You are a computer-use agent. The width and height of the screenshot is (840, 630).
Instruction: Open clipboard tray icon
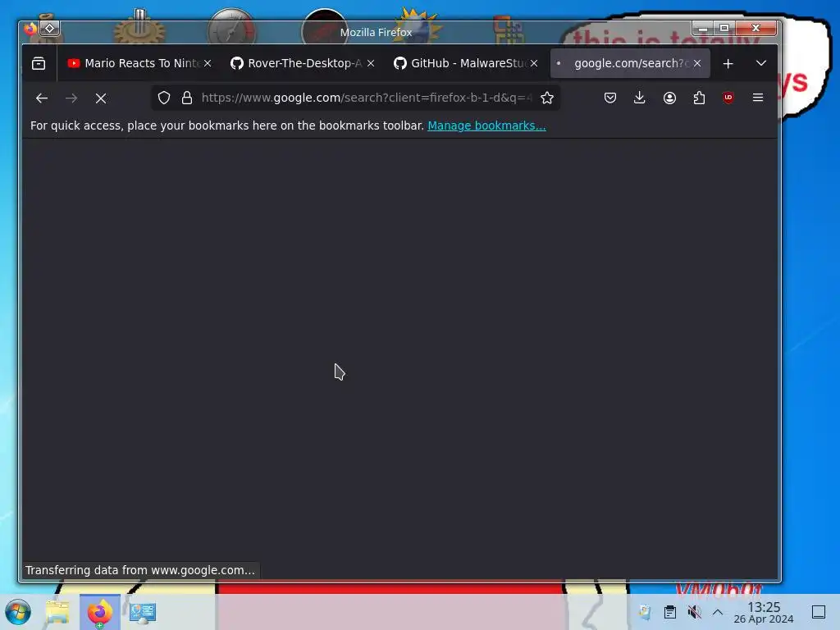[669, 612]
